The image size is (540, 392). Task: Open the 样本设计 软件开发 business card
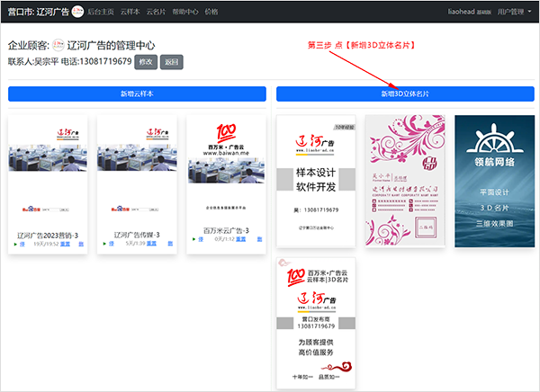316,181
